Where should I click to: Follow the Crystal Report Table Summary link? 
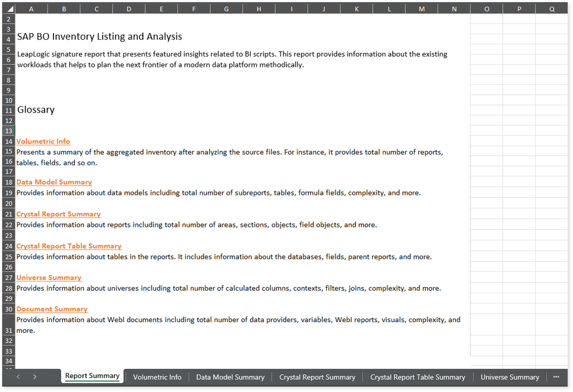click(69, 246)
